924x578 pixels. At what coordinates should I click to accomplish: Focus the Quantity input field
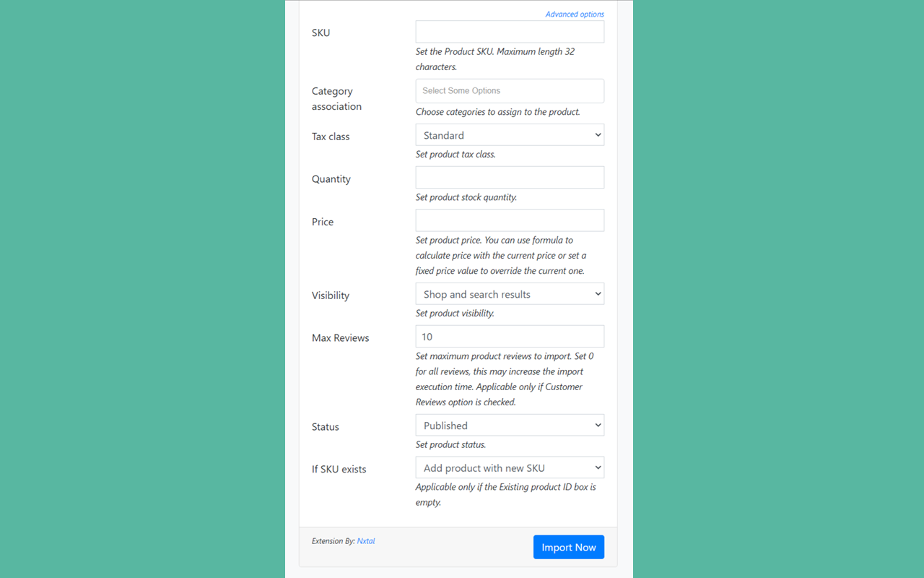(509, 177)
